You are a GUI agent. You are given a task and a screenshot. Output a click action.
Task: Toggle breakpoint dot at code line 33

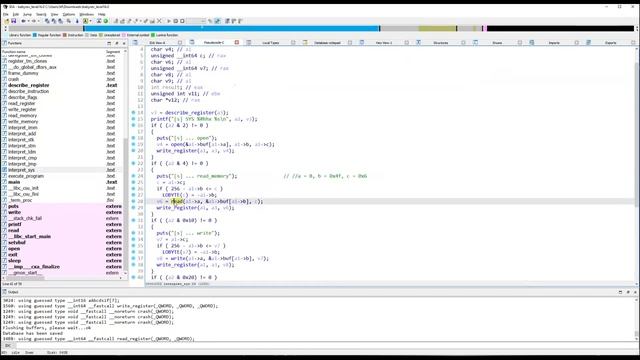tap(133, 233)
